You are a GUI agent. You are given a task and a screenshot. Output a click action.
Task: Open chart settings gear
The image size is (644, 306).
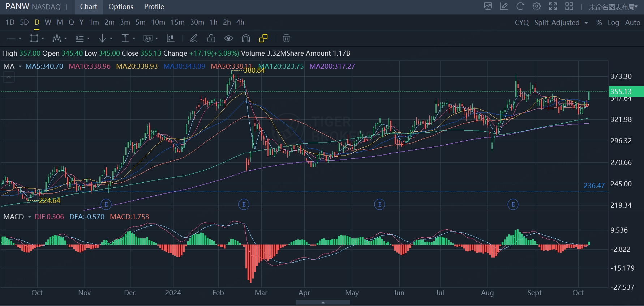537,6
